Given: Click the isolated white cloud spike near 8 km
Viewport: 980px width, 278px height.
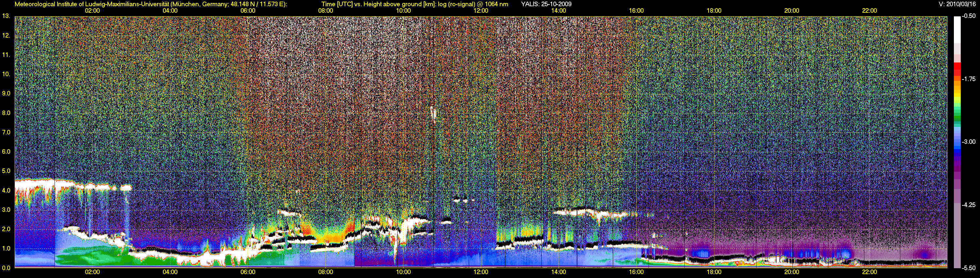Looking at the screenshot, I should pos(433,114).
